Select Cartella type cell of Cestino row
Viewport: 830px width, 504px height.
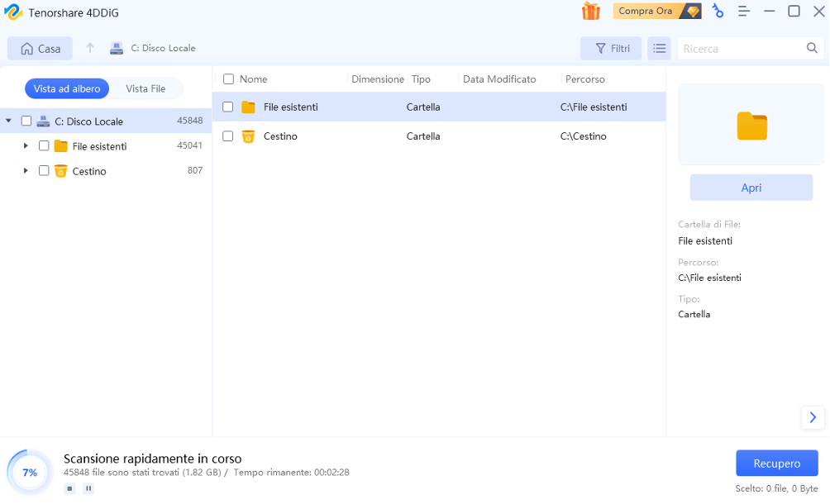coord(423,136)
